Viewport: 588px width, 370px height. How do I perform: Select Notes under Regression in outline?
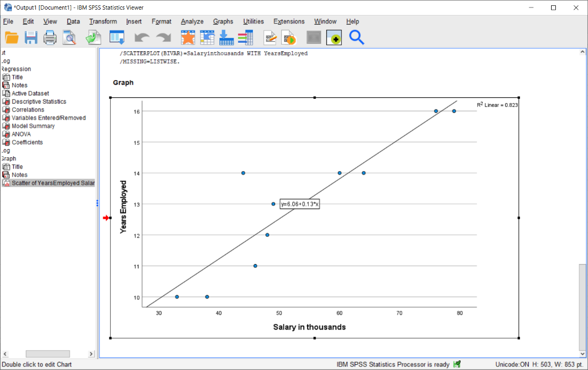pyautogui.click(x=19, y=85)
